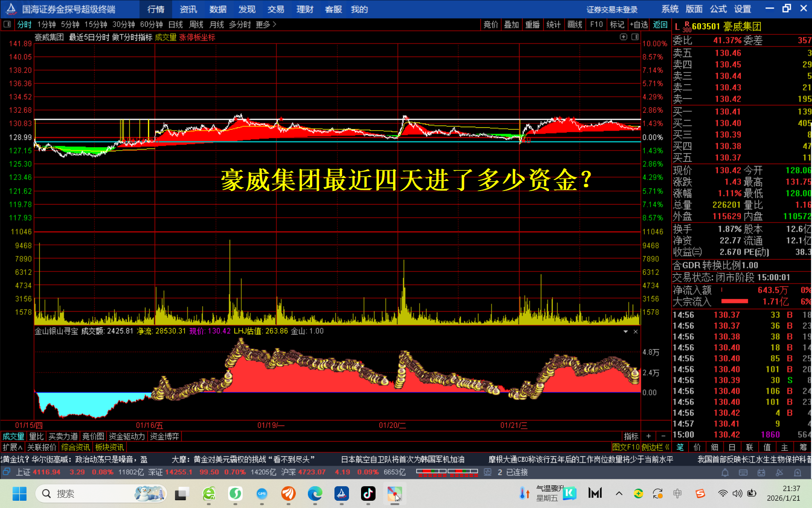Screen dimensions: 812x508
Task: Expand the 更多 time period dropdown
Action: [x=266, y=24]
